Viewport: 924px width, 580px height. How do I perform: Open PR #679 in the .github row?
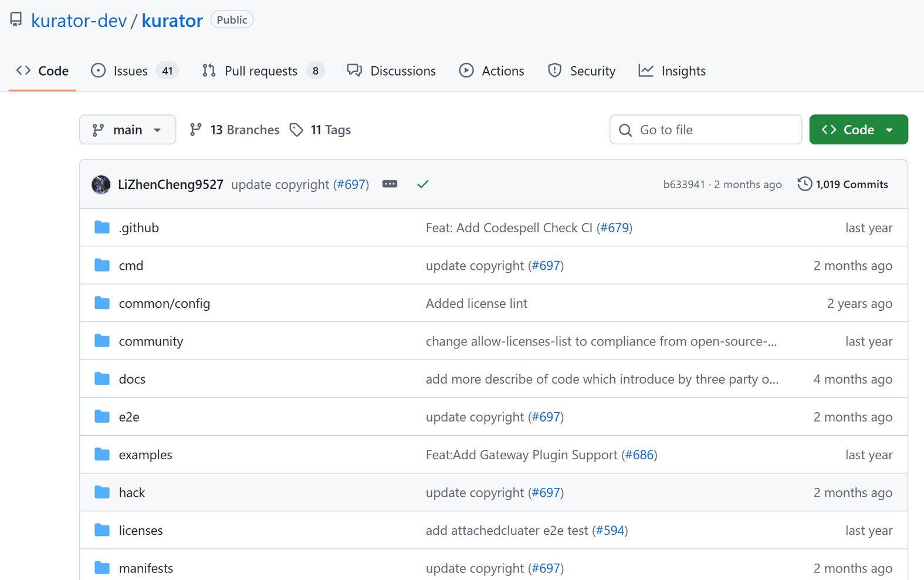click(x=614, y=228)
